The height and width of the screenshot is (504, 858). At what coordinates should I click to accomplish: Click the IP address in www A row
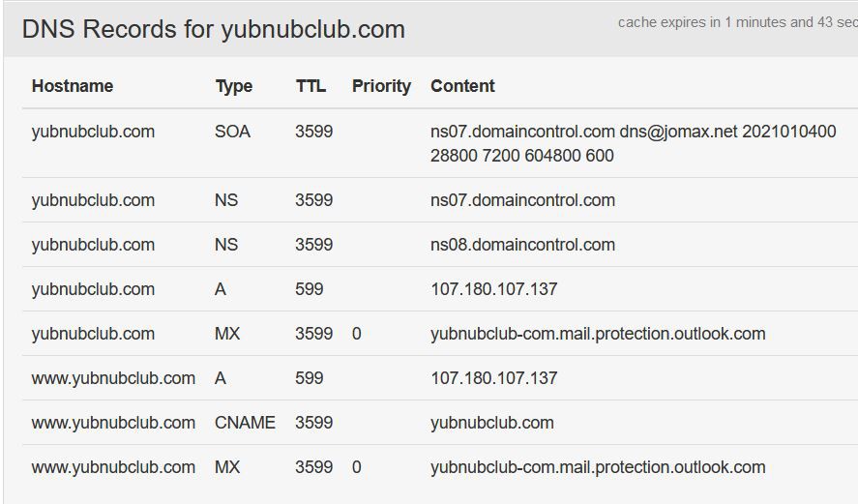[493, 378]
